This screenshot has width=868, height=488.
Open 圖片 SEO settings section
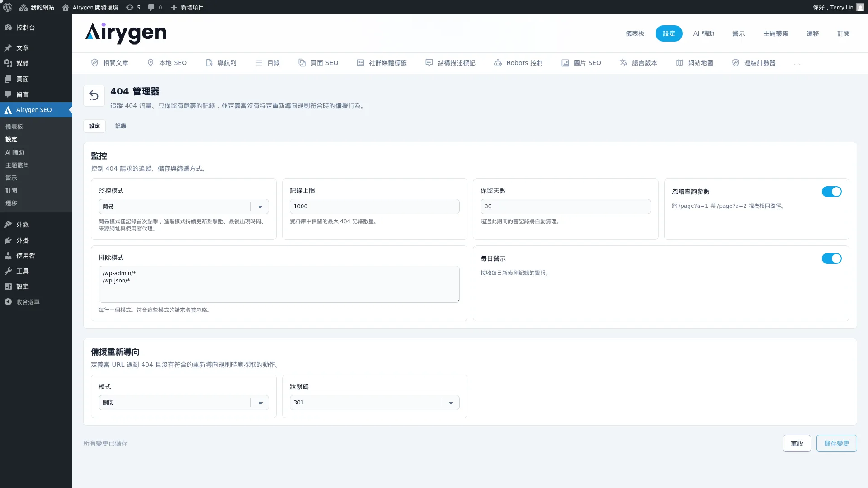(x=581, y=63)
